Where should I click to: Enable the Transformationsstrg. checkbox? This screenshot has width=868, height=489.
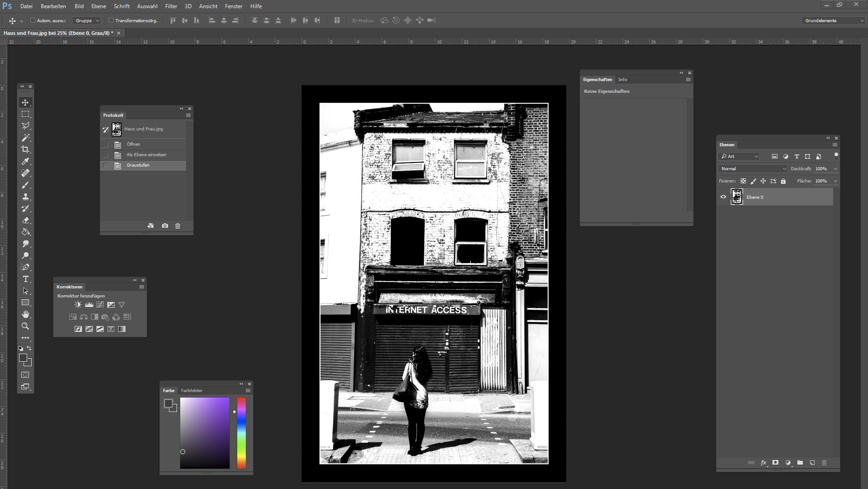pyautogui.click(x=111, y=20)
